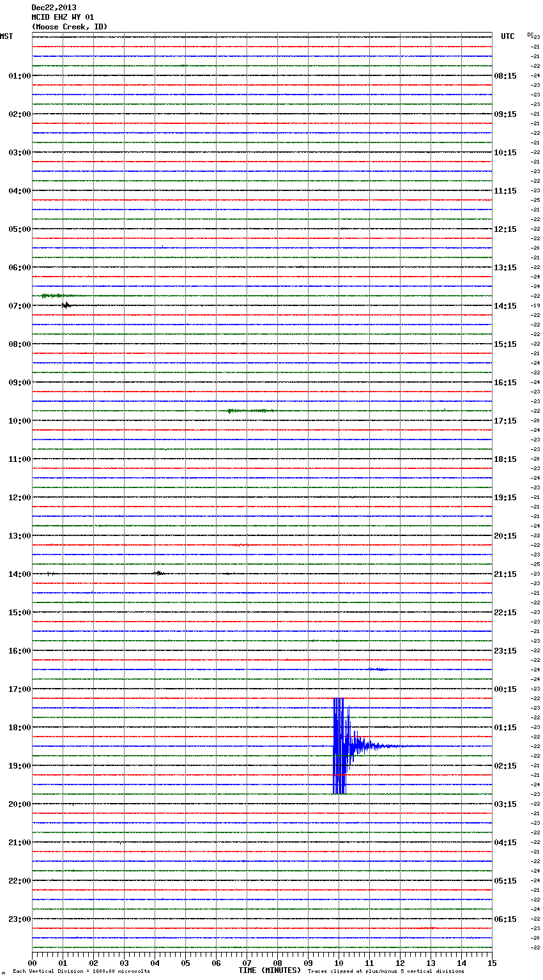This screenshot has width=543, height=980.
Task: Click the "17:15" UTC time label
Action: click(x=505, y=421)
